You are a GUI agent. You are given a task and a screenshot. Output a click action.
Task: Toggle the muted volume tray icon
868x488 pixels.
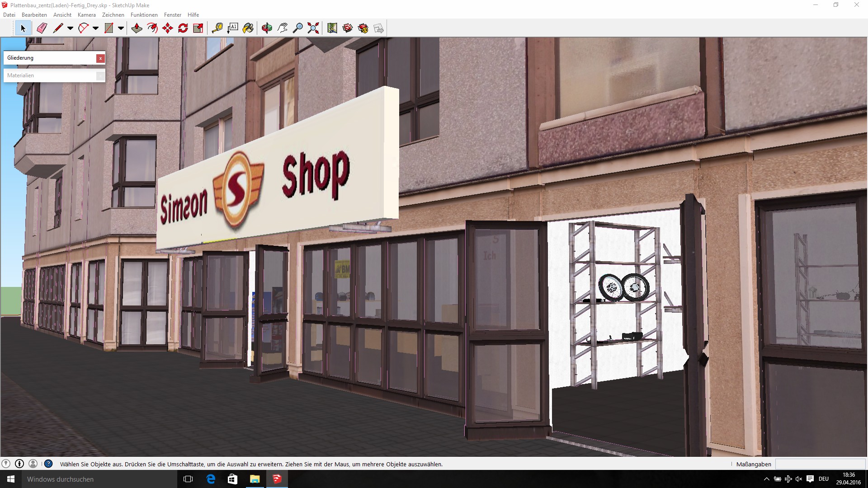[799, 479]
